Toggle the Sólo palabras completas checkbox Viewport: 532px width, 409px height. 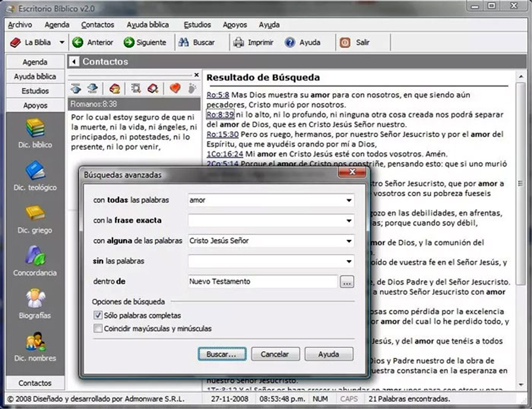pos(98,315)
